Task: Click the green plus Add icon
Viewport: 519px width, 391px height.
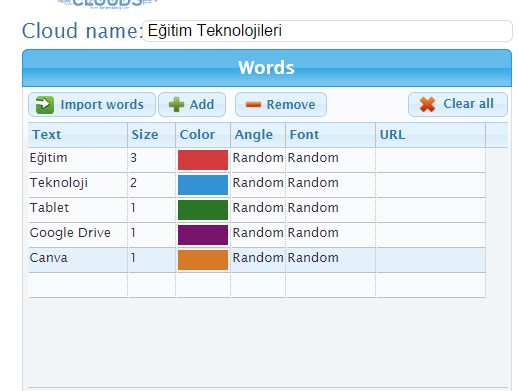Action: pyautogui.click(x=176, y=105)
